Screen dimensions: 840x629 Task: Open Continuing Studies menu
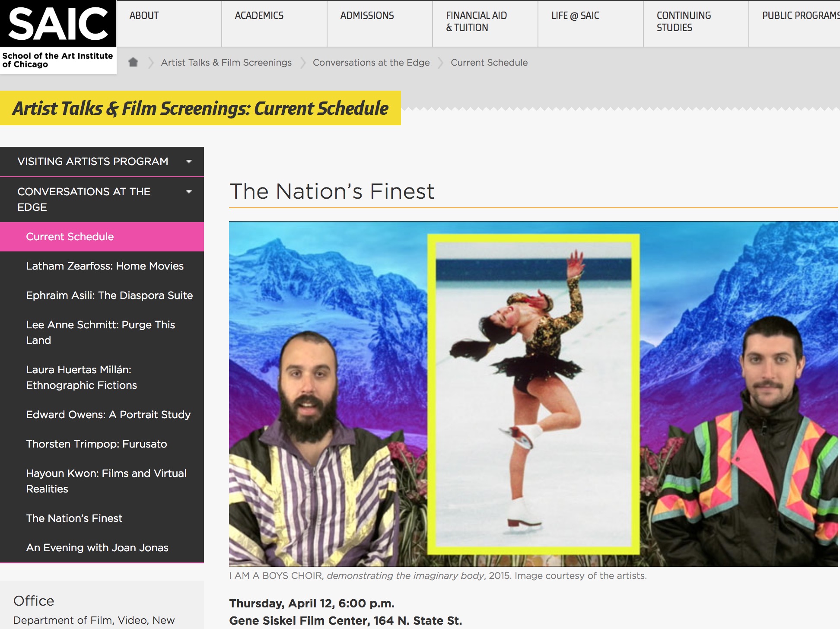coord(684,22)
